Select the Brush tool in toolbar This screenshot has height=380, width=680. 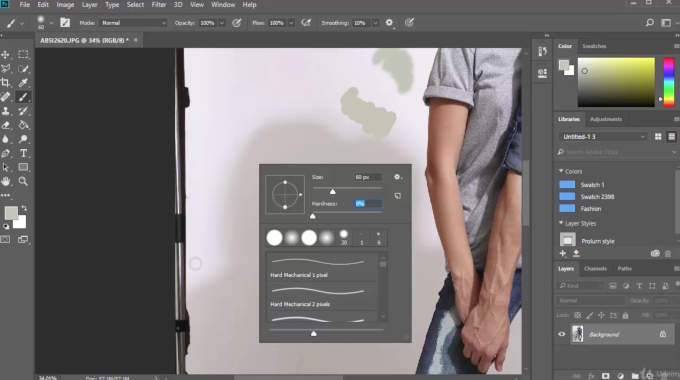[x=23, y=97]
